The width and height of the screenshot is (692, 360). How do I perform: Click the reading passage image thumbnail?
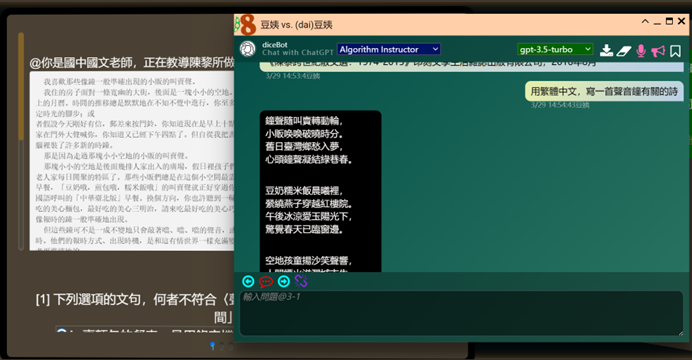pyautogui.click(x=132, y=161)
